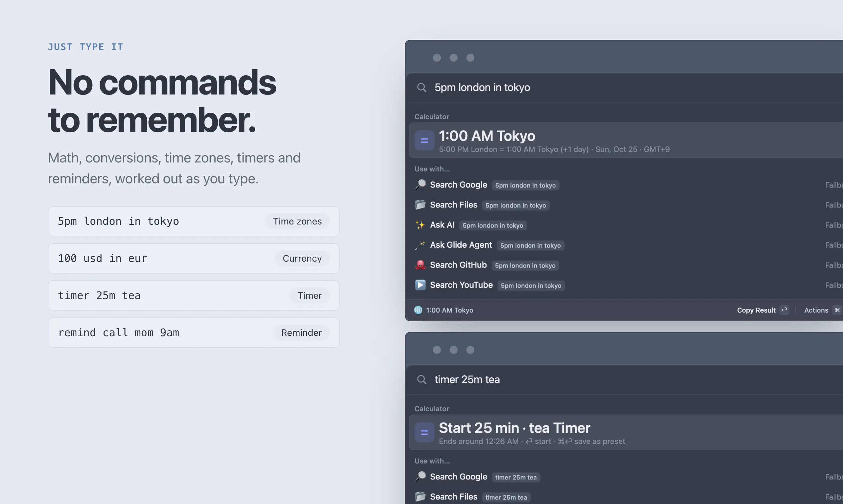Select the 'remind call mom 9am' example card
This screenshot has width=843, height=504.
point(193,333)
